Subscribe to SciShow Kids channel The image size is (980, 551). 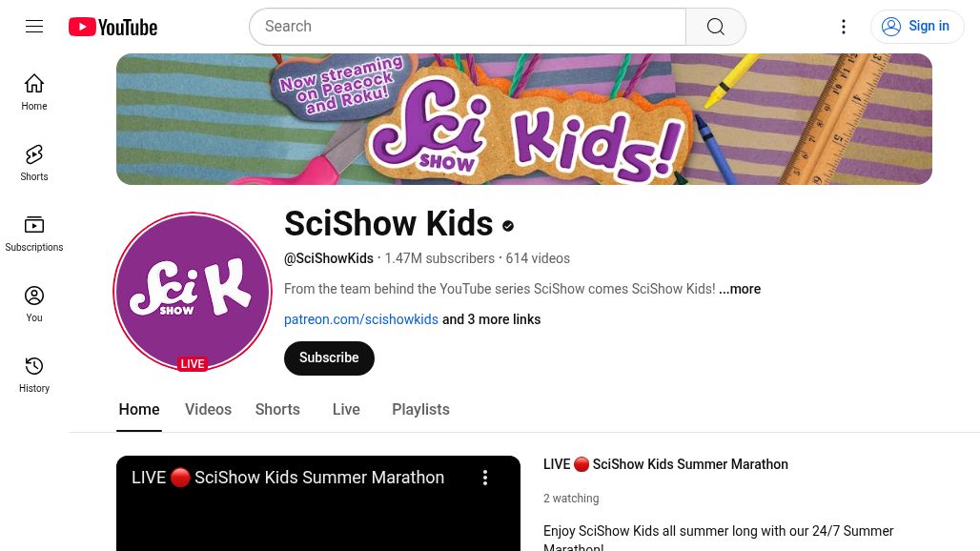tap(329, 358)
